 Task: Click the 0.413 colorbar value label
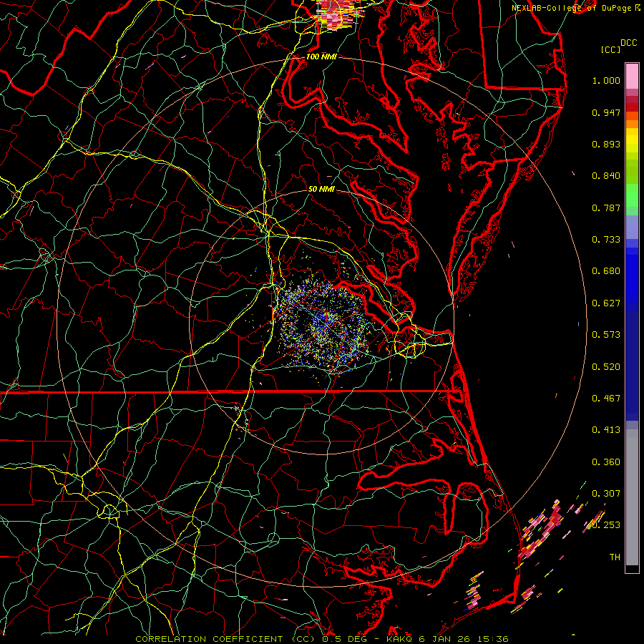pos(606,430)
